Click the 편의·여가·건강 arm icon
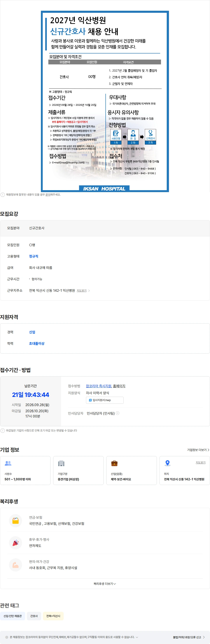This screenshot has width=210, height=644. click(16, 564)
